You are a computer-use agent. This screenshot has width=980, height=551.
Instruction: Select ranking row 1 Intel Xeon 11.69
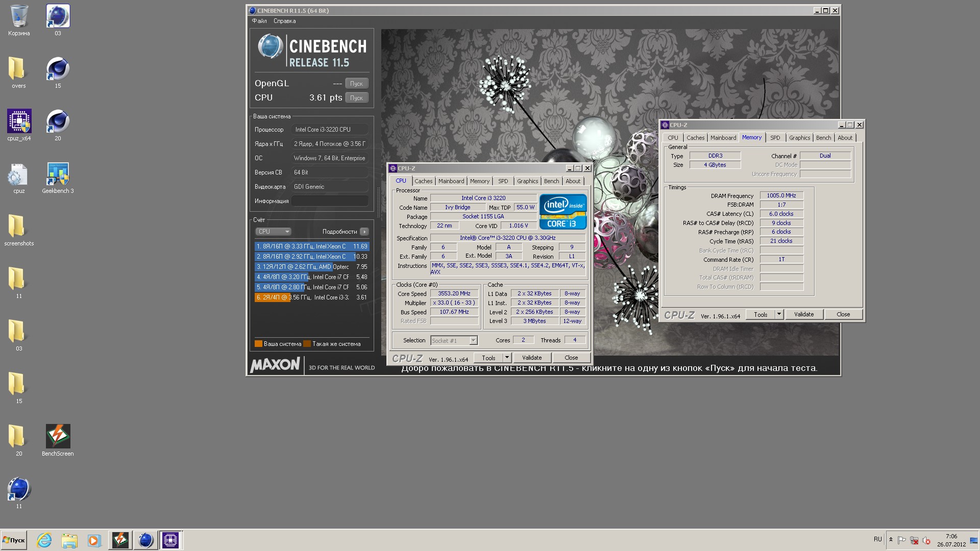[x=311, y=246]
